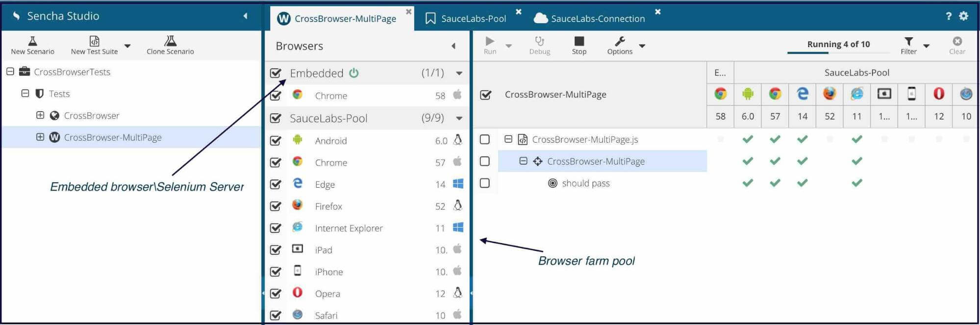Viewport: 980px width, 325px height.
Task: Click the iPad column header icon
Action: tap(884, 94)
